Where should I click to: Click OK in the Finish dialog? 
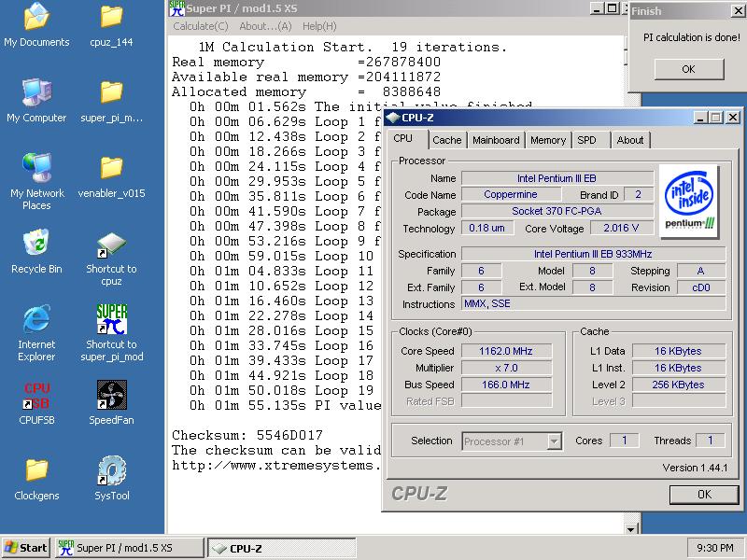689,69
